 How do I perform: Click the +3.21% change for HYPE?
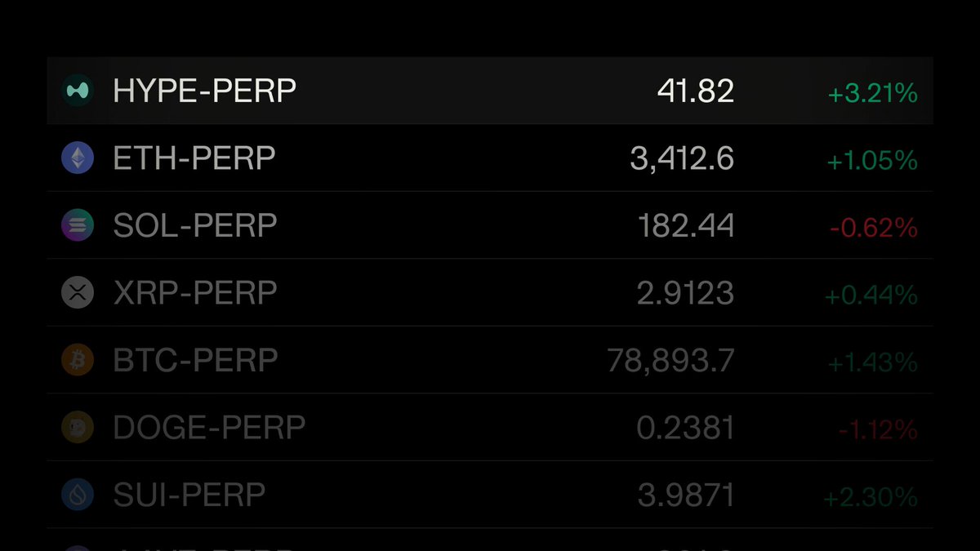tap(872, 94)
